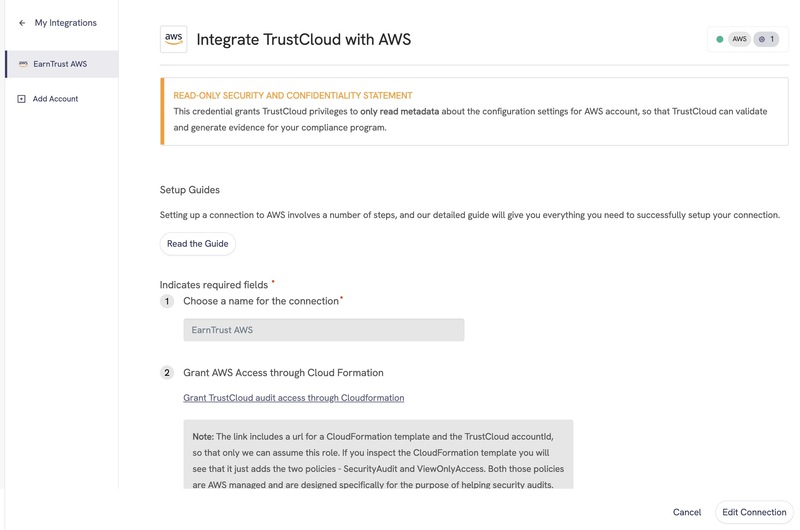Open My Integrations page
The height and width of the screenshot is (530, 800).
tap(65, 23)
